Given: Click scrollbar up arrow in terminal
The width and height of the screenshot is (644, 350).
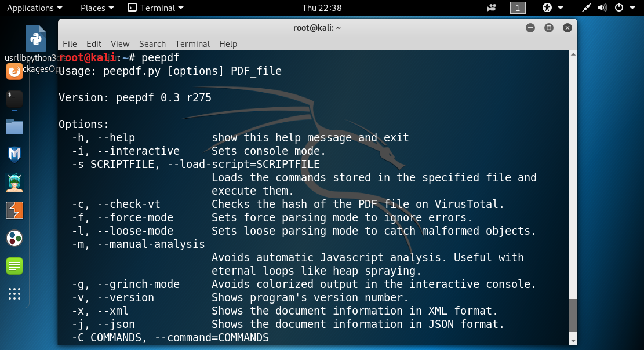Looking at the screenshot, I should [x=573, y=54].
